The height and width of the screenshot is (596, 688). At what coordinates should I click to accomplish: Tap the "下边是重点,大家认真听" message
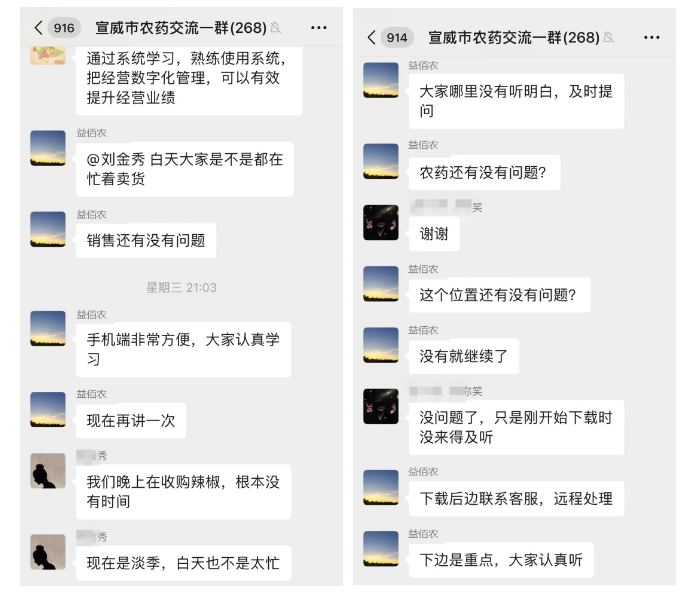pos(501,560)
